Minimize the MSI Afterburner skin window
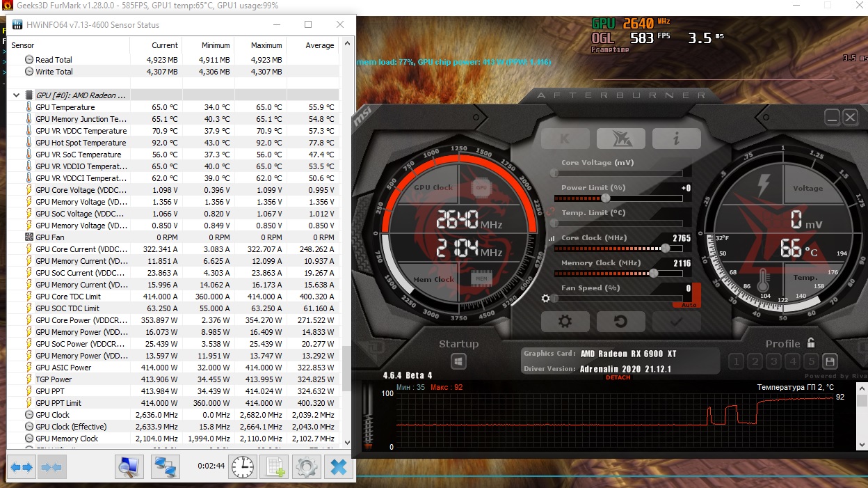868x488 pixels. tap(832, 118)
